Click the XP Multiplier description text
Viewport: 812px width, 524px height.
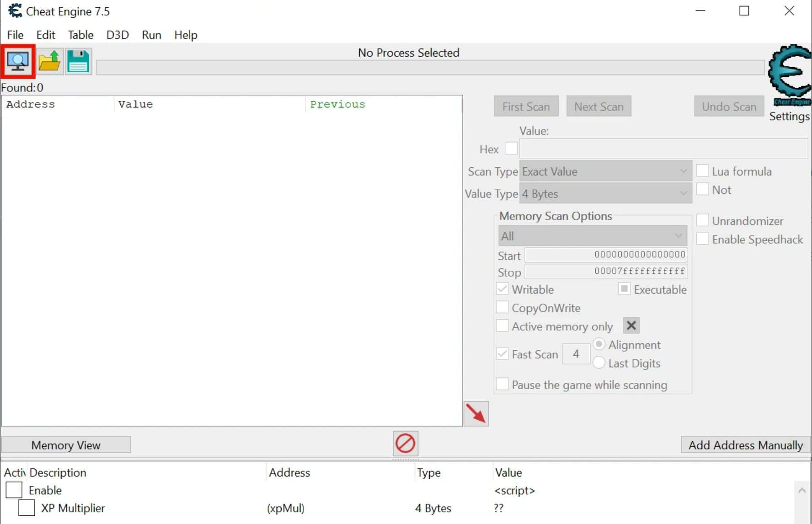point(73,508)
